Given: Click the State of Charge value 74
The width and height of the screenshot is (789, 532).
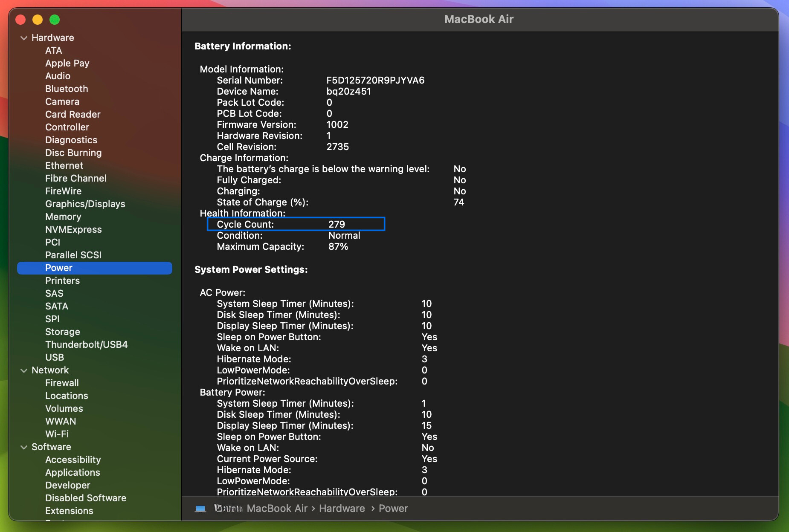Looking at the screenshot, I should tap(459, 202).
